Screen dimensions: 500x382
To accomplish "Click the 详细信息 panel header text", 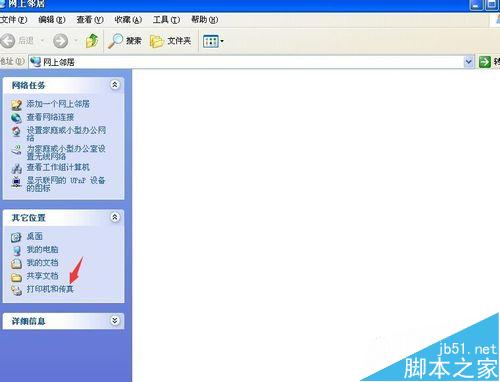I will (28, 321).
